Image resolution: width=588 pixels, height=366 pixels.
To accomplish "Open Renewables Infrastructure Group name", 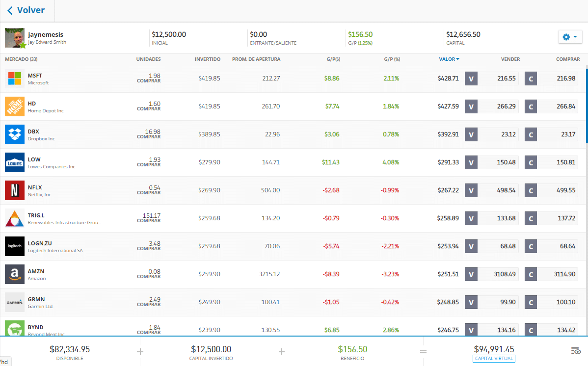I will pos(64,223).
